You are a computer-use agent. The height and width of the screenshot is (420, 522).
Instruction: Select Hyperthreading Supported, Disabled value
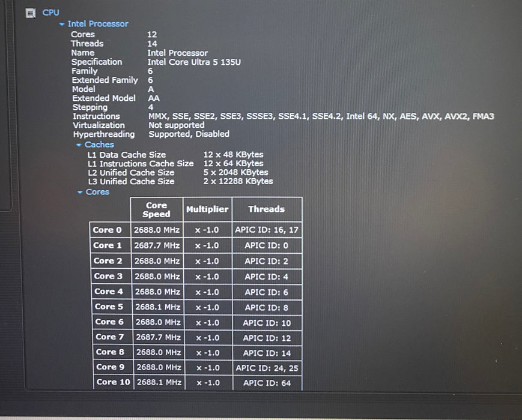click(x=189, y=134)
